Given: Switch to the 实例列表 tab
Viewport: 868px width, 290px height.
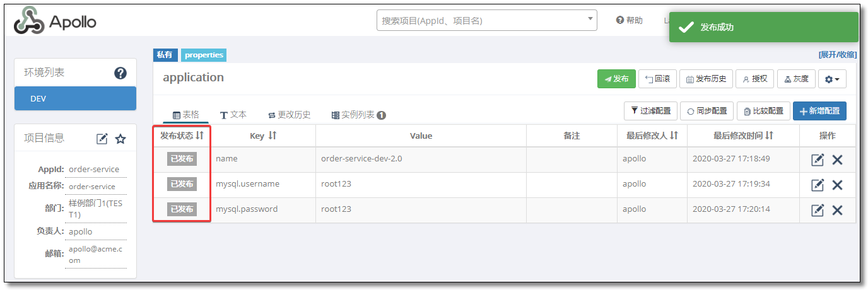Looking at the screenshot, I should point(358,115).
